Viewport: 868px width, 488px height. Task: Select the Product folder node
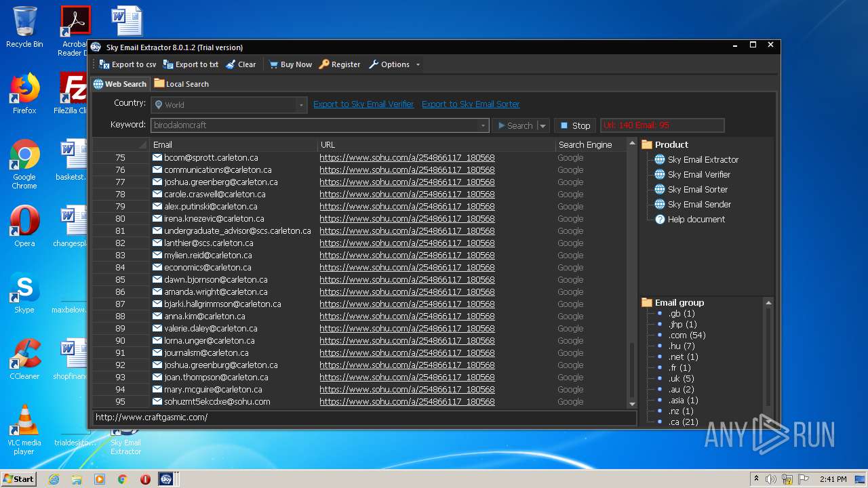pyautogui.click(x=665, y=144)
